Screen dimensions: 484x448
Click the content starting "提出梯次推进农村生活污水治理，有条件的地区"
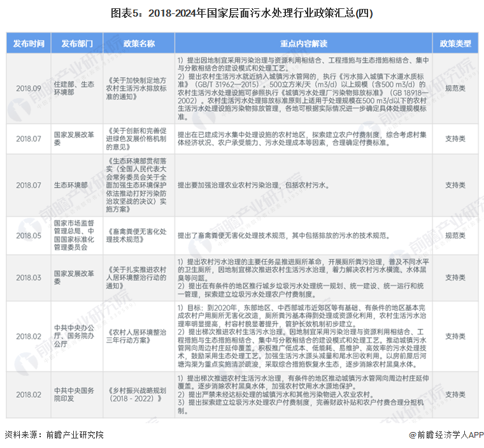click(x=303, y=394)
